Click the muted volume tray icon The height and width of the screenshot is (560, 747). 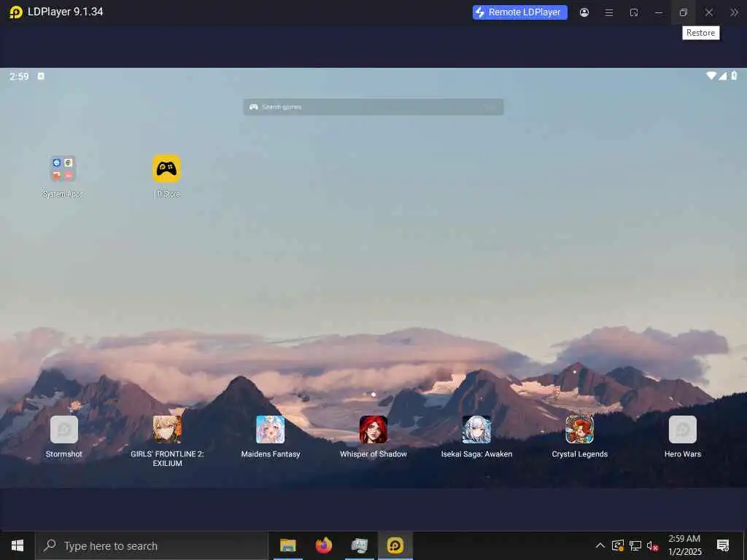652,545
